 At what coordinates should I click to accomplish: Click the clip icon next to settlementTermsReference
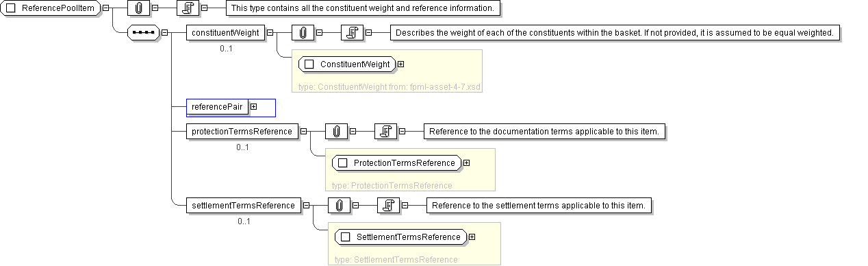click(x=340, y=205)
